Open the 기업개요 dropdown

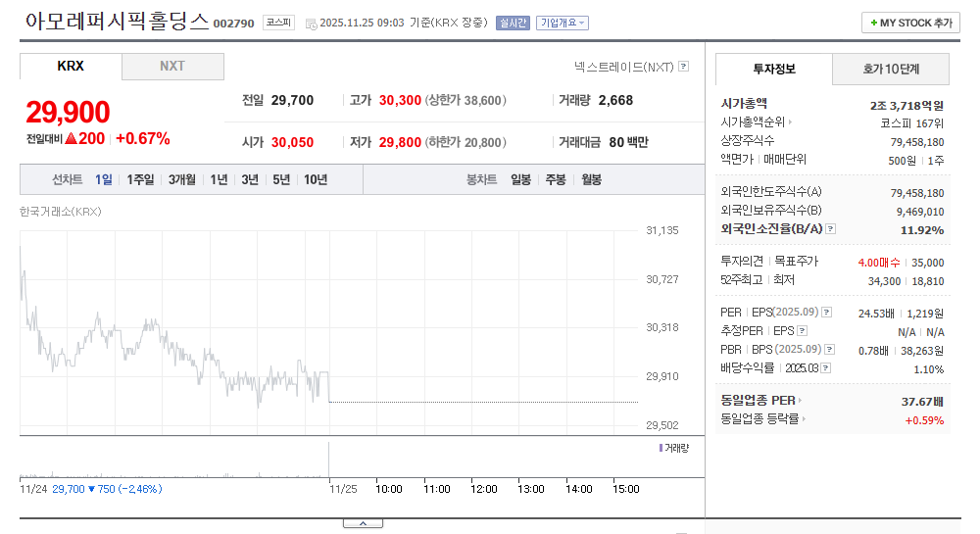562,24
